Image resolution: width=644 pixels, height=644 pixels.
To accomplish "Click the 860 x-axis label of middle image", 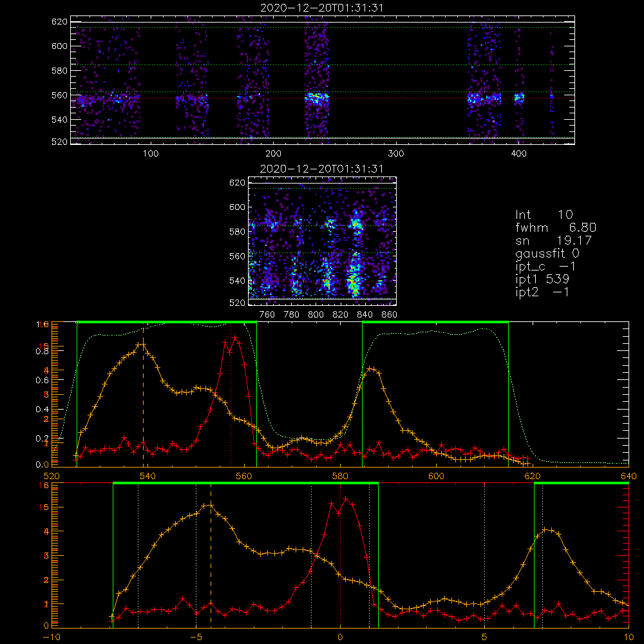I will (390, 315).
